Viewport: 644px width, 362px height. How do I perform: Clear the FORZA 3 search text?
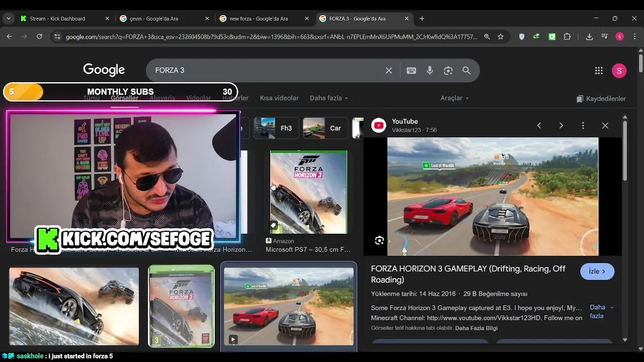389,70
